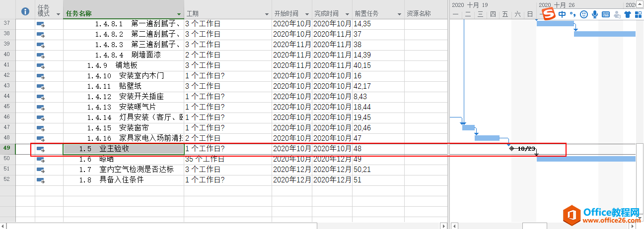Click the task mode icon in row 50
This screenshot has height=229, width=644.
(41, 159)
